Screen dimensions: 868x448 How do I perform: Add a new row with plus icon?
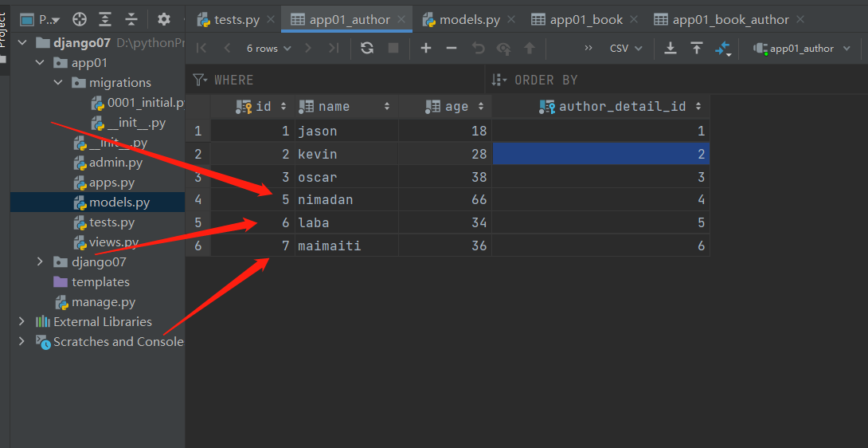coord(426,49)
